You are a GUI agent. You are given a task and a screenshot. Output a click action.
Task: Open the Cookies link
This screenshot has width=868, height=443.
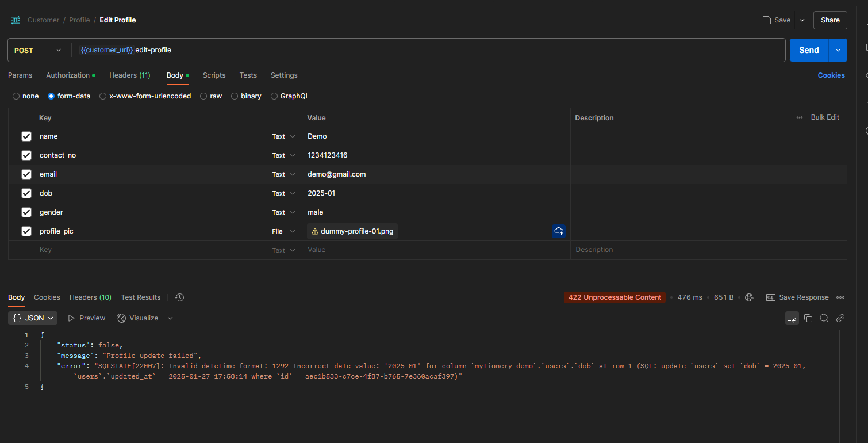pos(831,75)
